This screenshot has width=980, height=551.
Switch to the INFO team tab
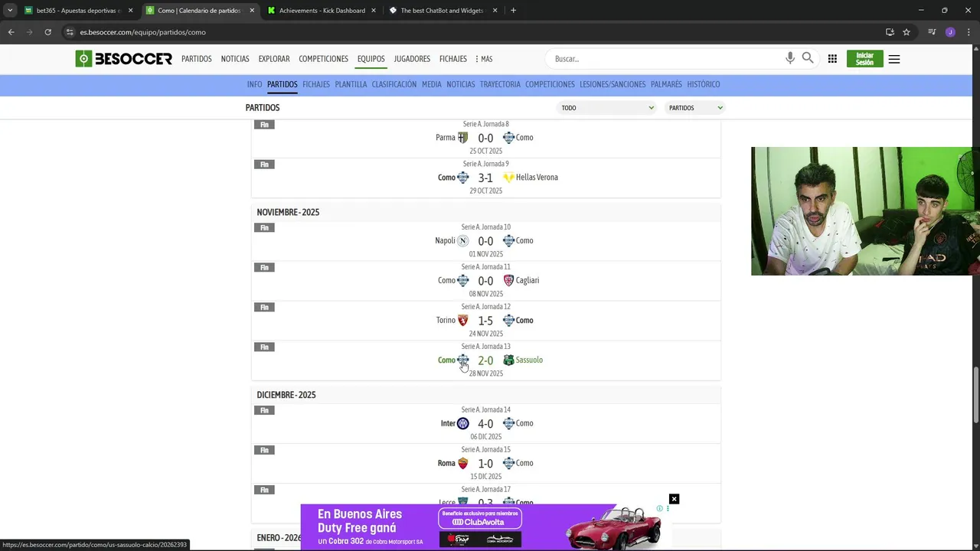click(x=254, y=84)
